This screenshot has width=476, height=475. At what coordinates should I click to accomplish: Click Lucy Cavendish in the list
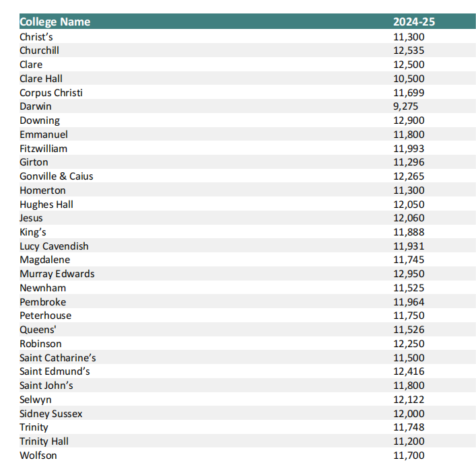[x=54, y=246]
